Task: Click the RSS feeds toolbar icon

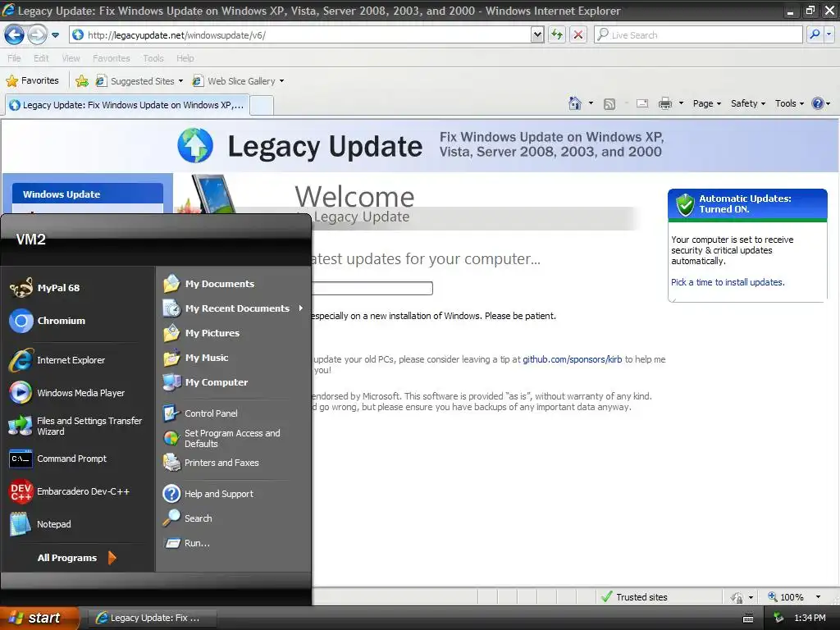Action: tap(609, 104)
